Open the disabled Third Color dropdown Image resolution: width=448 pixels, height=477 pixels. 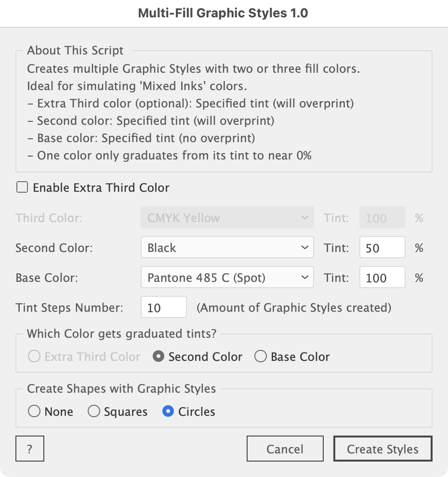point(227,218)
